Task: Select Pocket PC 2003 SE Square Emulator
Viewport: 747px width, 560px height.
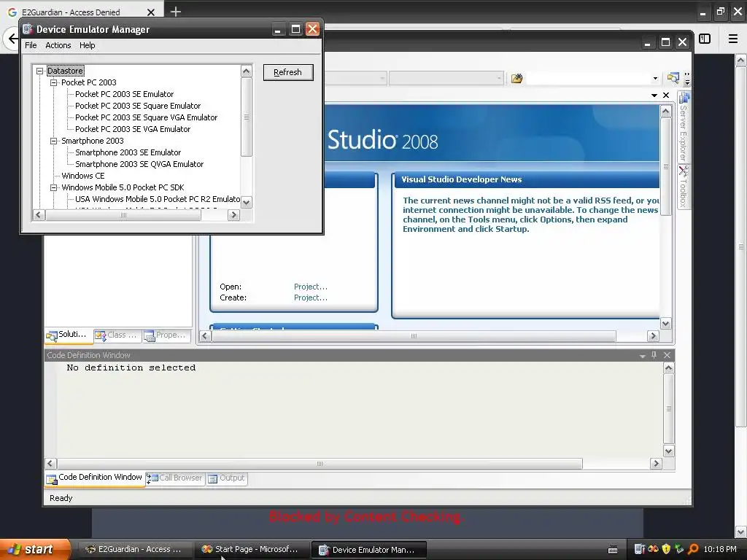Action: (x=138, y=106)
